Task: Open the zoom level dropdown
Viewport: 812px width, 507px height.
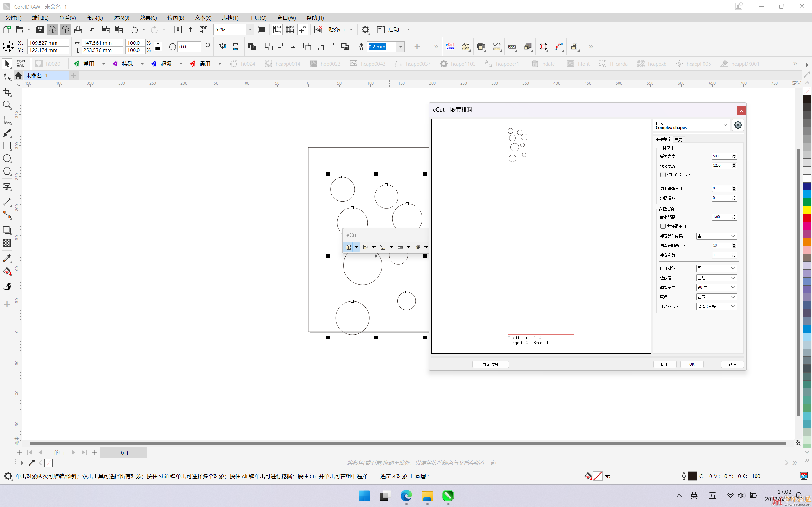Action: pyautogui.click(x=250, y=29)
